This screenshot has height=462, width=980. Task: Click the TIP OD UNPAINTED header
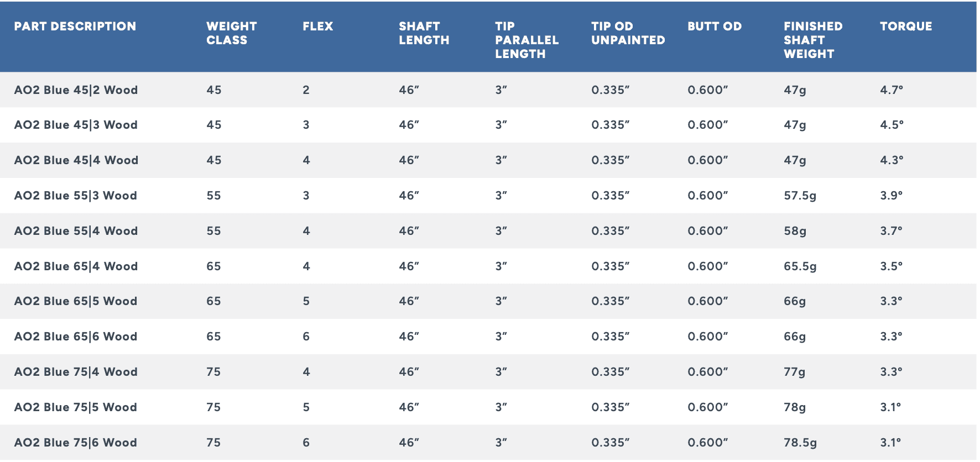pyautogui.click(x=628, y=33)
